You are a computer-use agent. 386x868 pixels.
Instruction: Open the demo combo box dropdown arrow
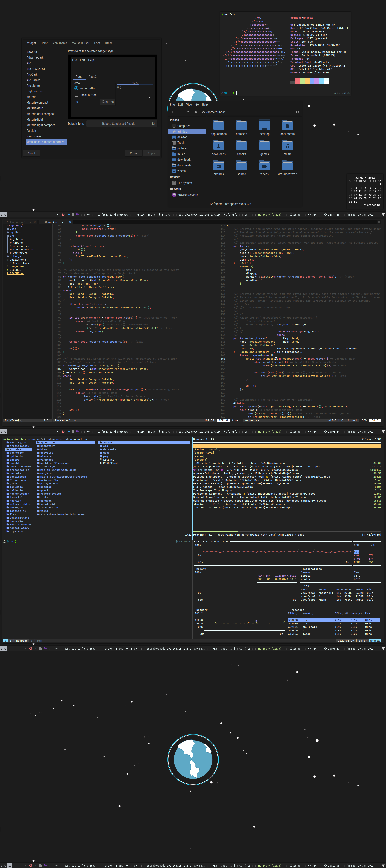149,98
